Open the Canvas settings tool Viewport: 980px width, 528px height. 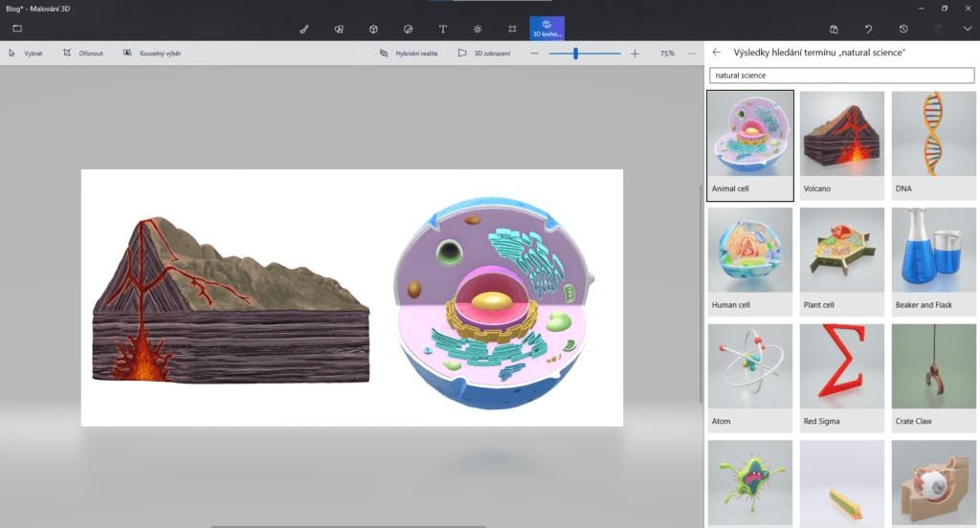pyautogui.click(x=512, y=29)
